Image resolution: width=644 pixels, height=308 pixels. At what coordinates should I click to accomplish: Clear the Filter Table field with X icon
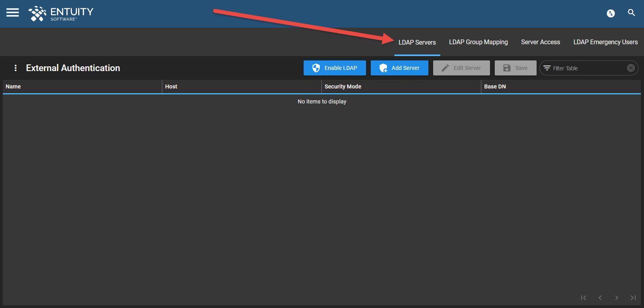pos(631,68)
